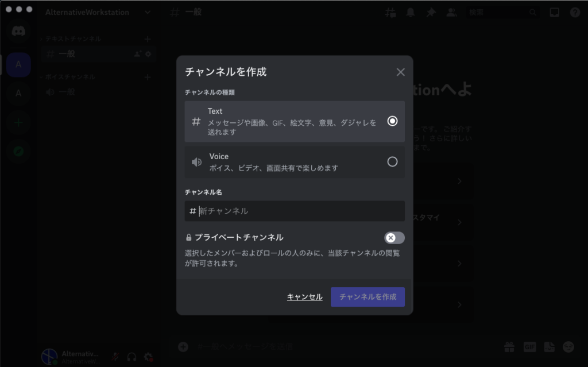Click the channel name input field
The height and width of the screenshot is (367, 588).
click(299, 211)
